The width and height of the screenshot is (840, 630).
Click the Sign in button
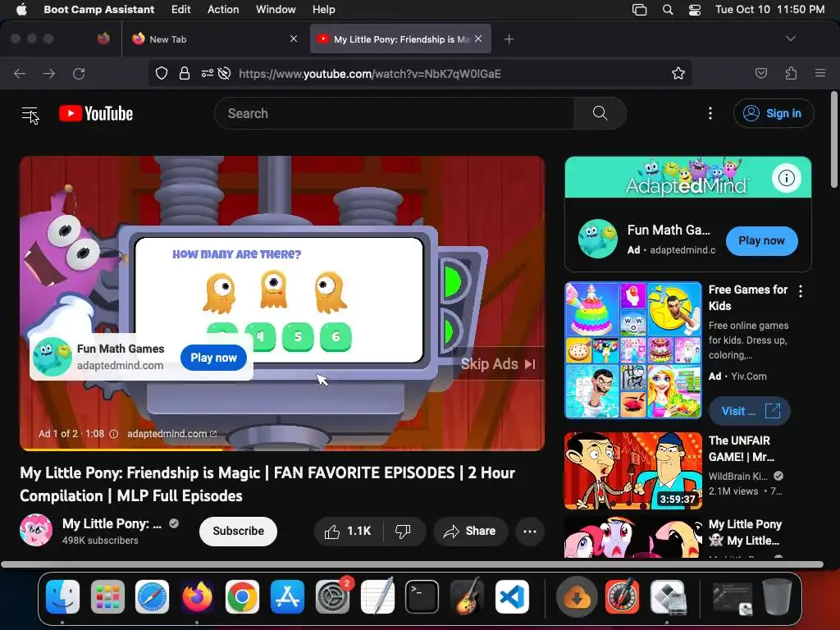click(x=774, y=113)
